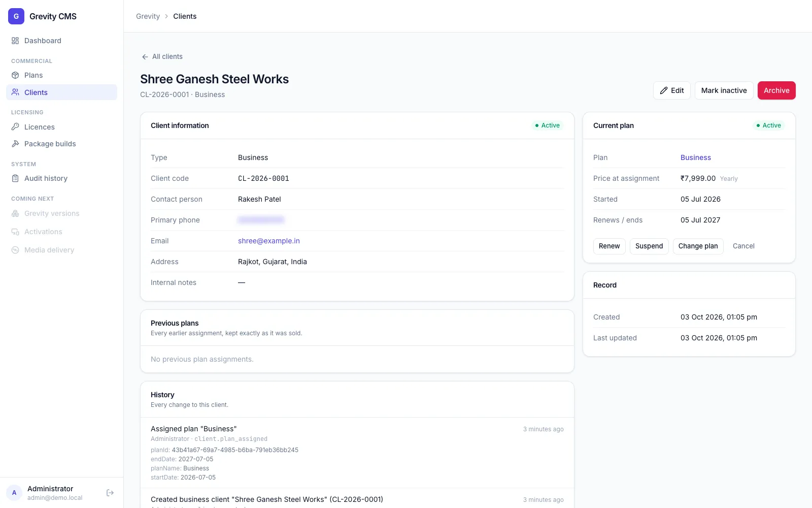Image resolution: width=812 pixels, height=508 pixels.
Task: Click the Grevity versions icon
Action: [x=15, y=213]
